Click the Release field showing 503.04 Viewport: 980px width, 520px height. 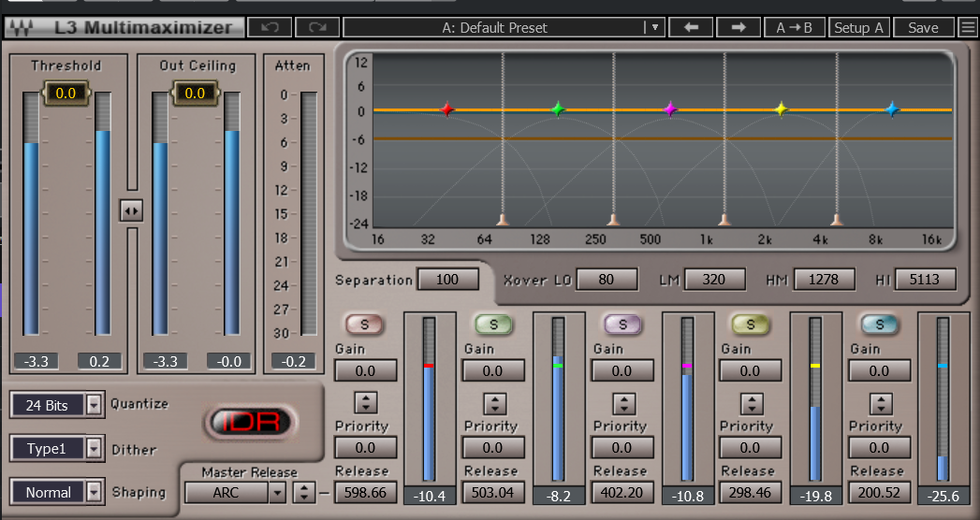click(493, 493)
